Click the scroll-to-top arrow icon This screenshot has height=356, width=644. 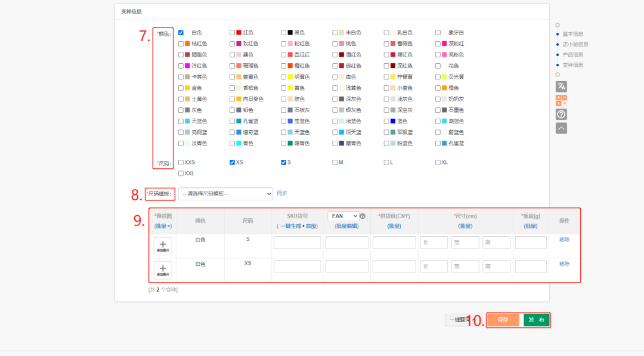point(561,127)
